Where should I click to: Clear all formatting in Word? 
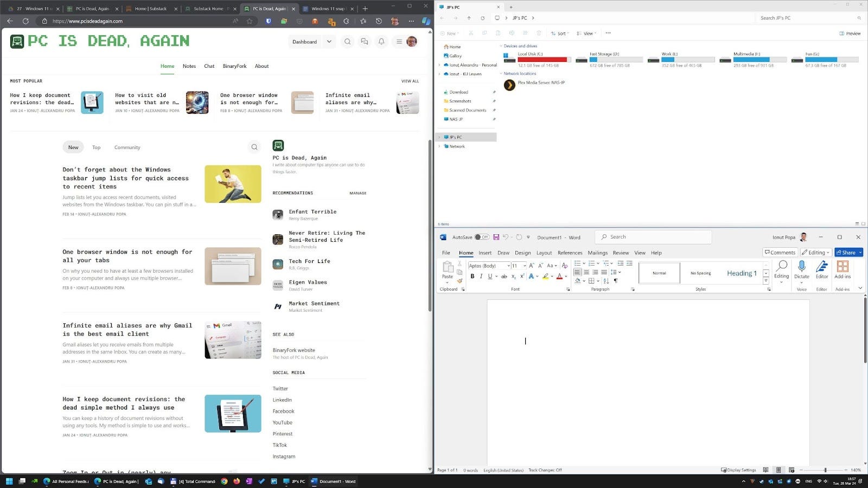564,266
